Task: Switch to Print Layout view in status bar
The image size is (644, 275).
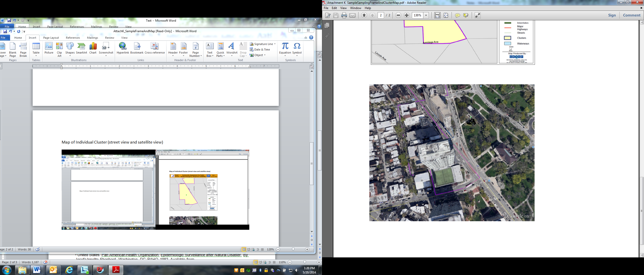Action: 244,249
